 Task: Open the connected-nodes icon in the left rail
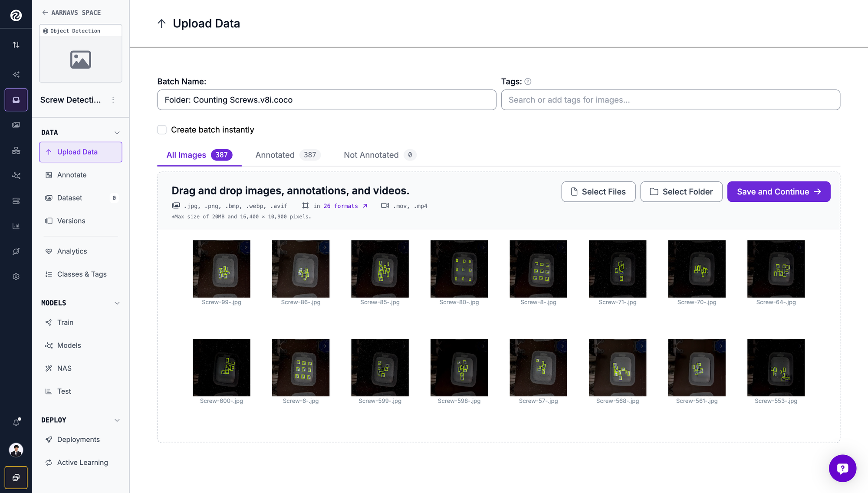point(16,176)
